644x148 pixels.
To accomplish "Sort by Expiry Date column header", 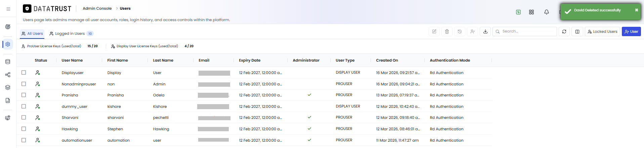I will (x=250, y=60).
